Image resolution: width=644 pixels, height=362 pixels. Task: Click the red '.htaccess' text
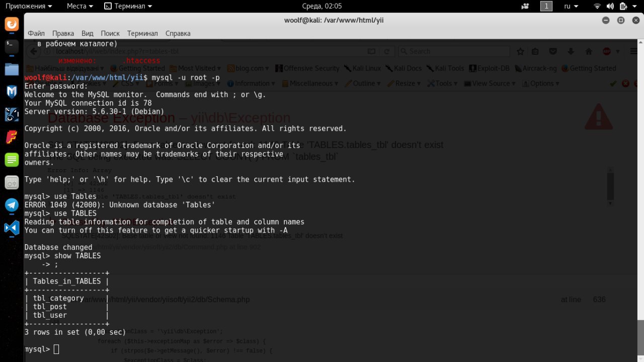click(x=141, y=60)
